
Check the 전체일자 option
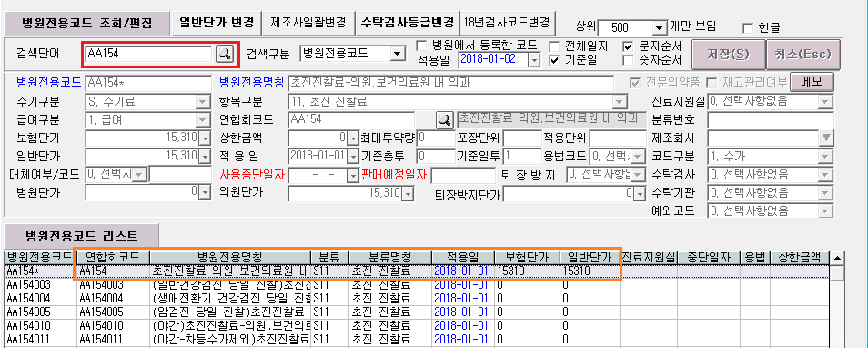click(554, 46)
